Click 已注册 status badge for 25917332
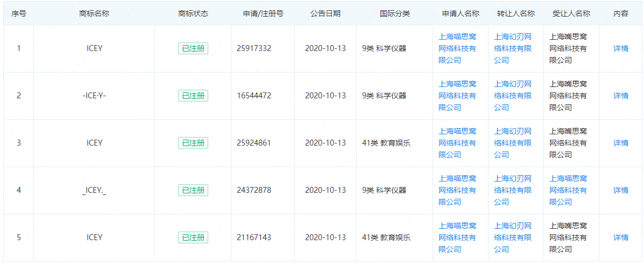 coord(193,48)
